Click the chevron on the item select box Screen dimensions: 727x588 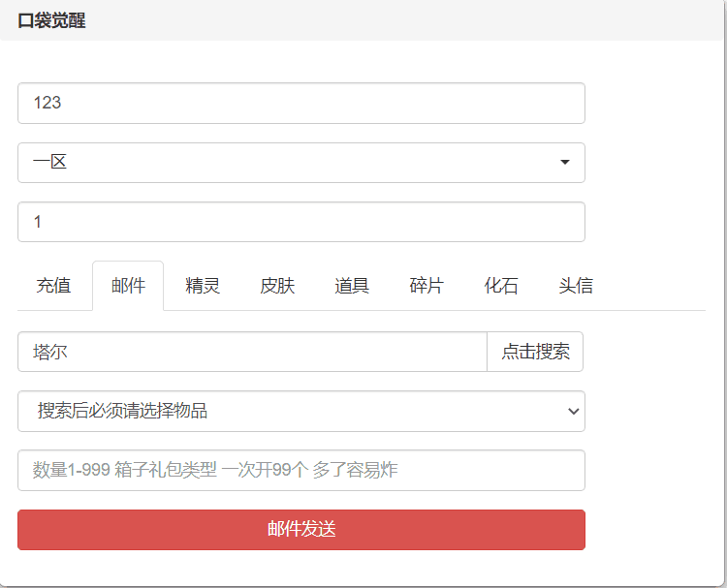572,412
